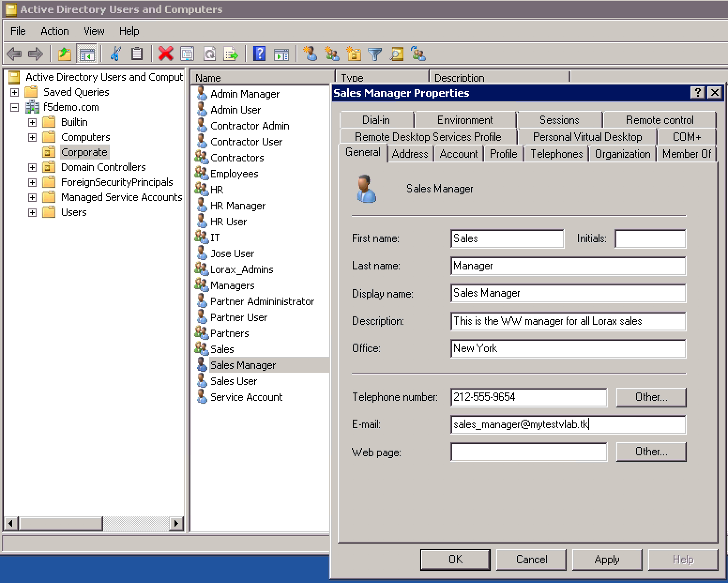The image size is (728, 583).
Task: Go up one level using folder icon
Action: pos(65,54)
